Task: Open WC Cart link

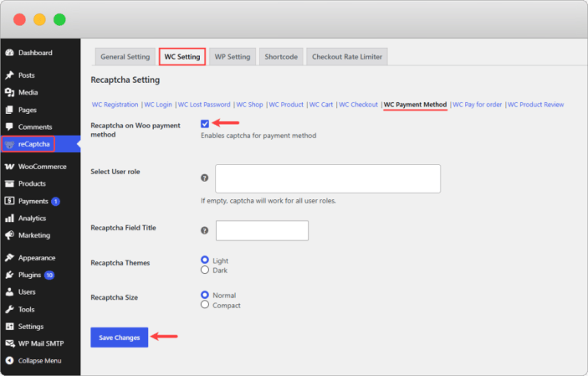Action: pyautogui.click(x=321, y=105)
